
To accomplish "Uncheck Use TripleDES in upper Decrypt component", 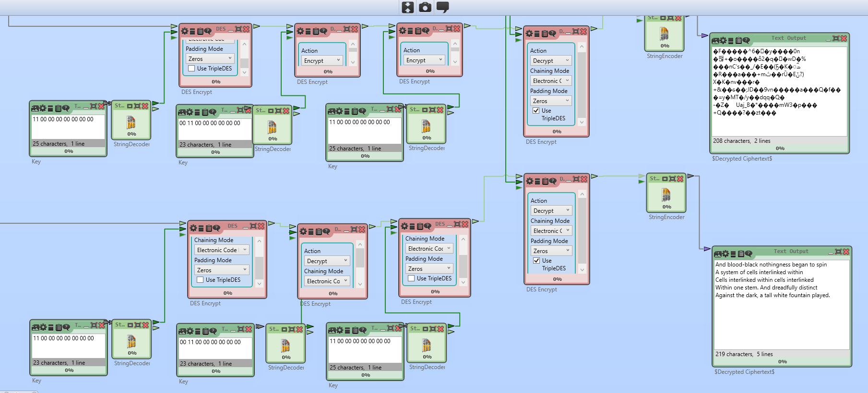I will [x=536, y=111].
